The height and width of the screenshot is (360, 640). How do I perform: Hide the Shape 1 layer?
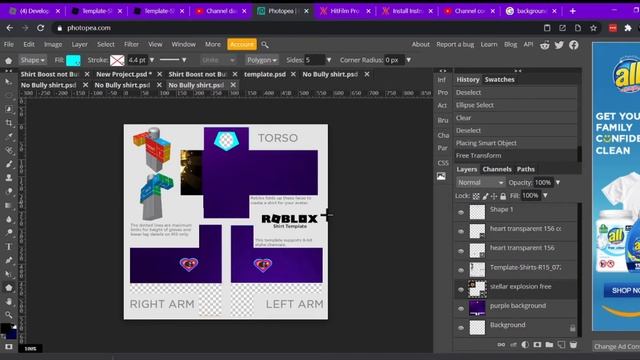pos(461,212)
